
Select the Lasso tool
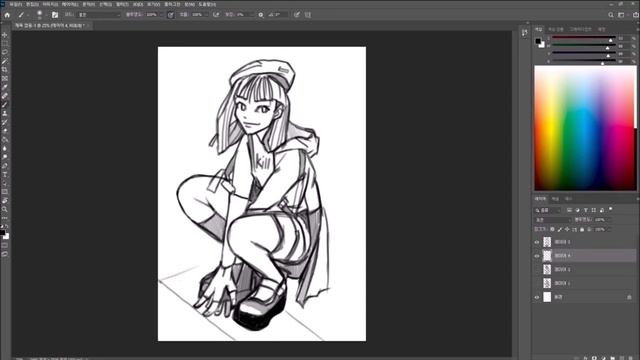coord(4,53)
